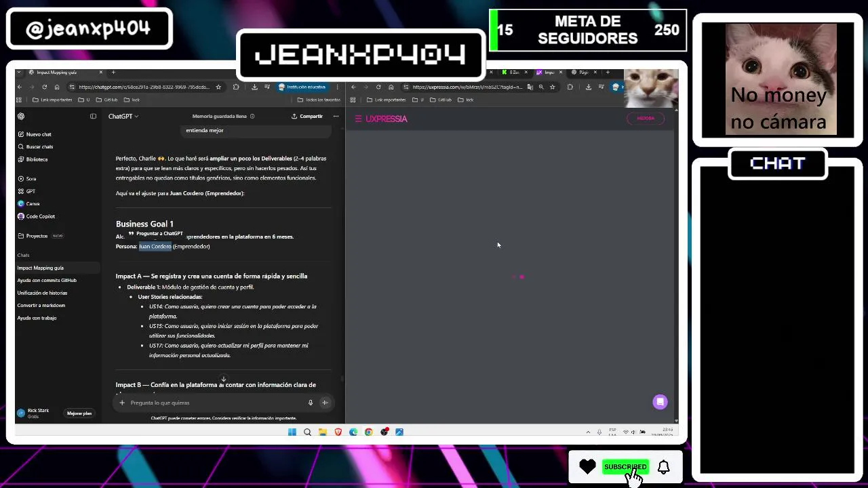Open GitHub bookmark folder in ChatGPT window
This screenshot has height=488, width=868.
[x=106, y=100]
